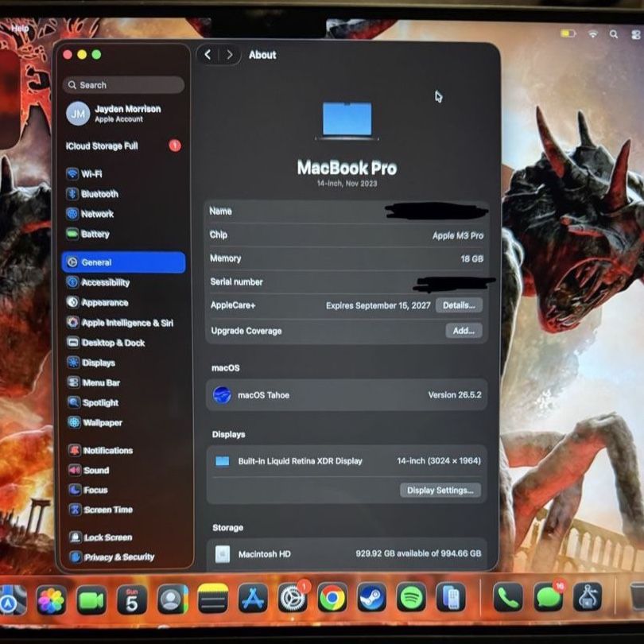Go back with the left chevron
This screenshot has width=644, height=644.
208,55
